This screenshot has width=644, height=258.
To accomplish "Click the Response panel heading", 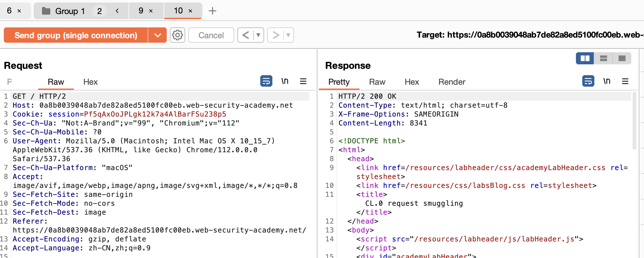I will [348, 66].
